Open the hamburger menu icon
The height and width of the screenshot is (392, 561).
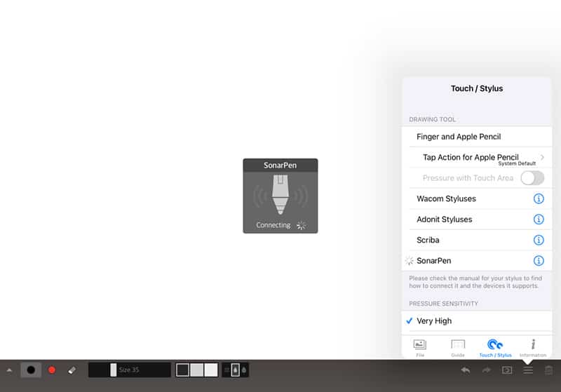click(528, 370)
